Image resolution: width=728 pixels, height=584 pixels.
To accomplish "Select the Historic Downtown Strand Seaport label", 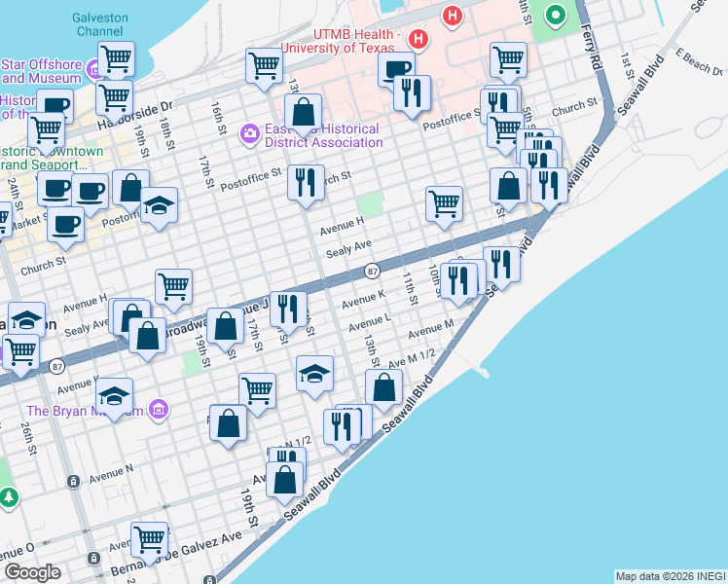I will [49, 158].
